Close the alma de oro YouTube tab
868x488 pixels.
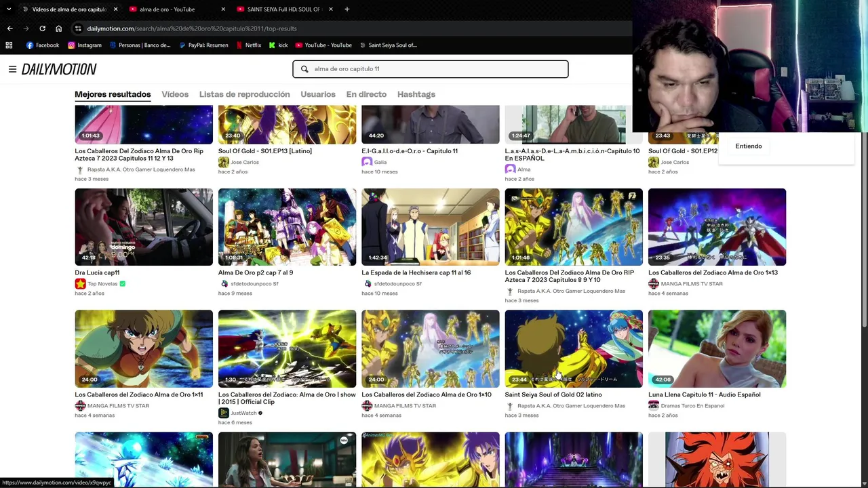click(x=224, y=9)
